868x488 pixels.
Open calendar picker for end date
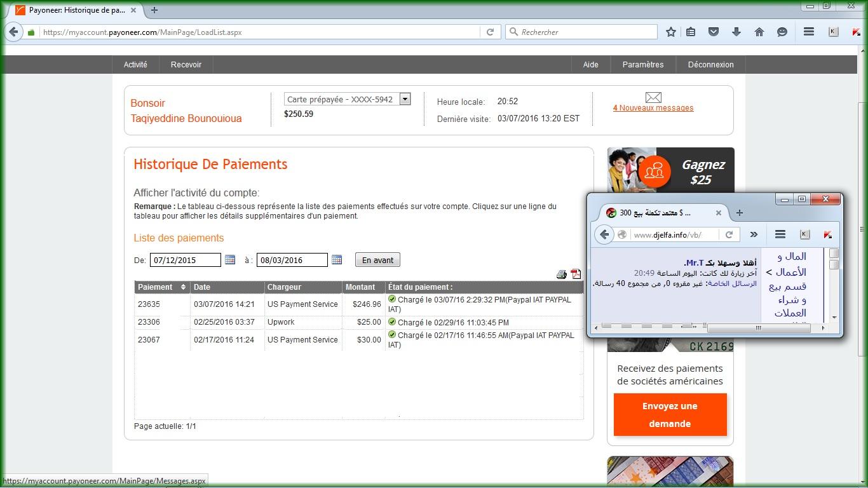click(337, 259)
